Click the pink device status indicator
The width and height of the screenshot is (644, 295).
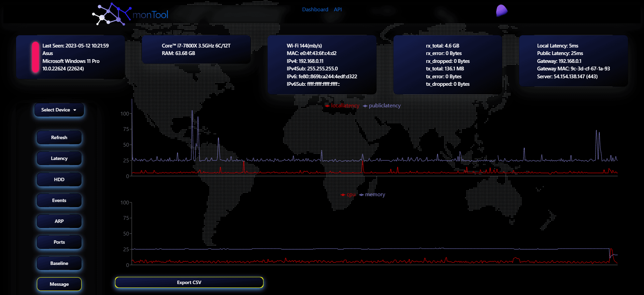coord(35,57)
